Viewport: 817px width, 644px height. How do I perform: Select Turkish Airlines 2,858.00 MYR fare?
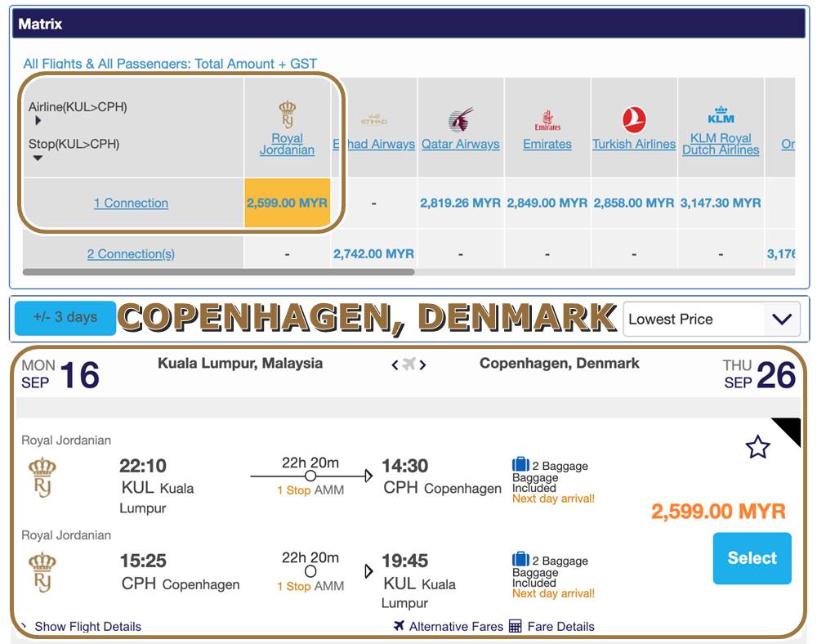634,203
